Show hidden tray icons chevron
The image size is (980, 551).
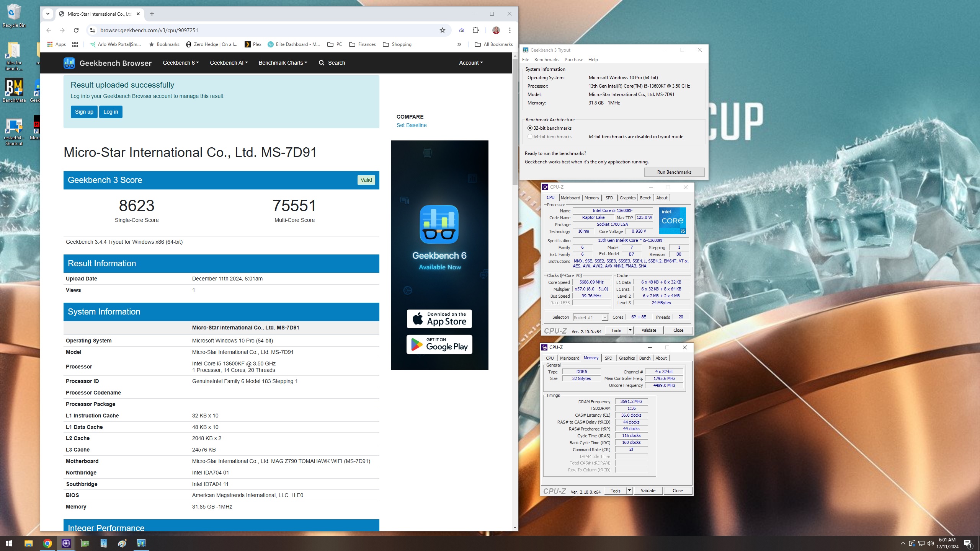pyautogui.click(x=903, y=543)
